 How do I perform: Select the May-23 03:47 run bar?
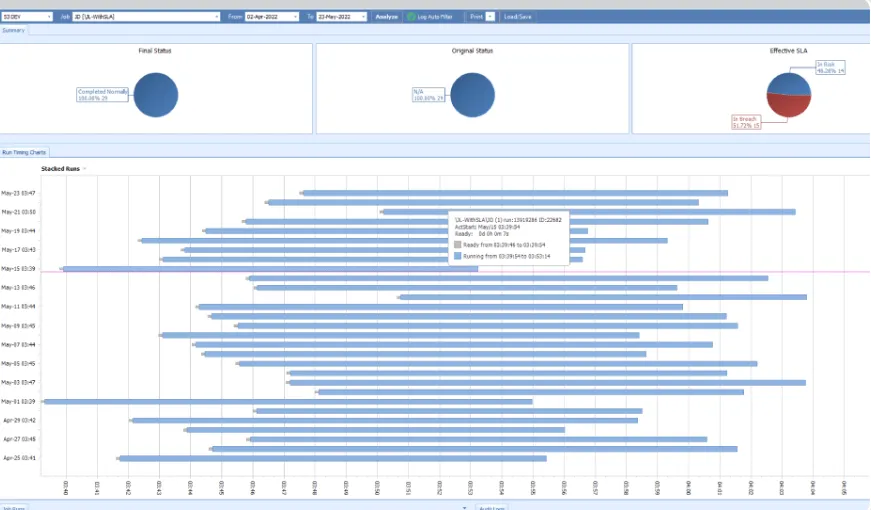(x=514, y=193)
